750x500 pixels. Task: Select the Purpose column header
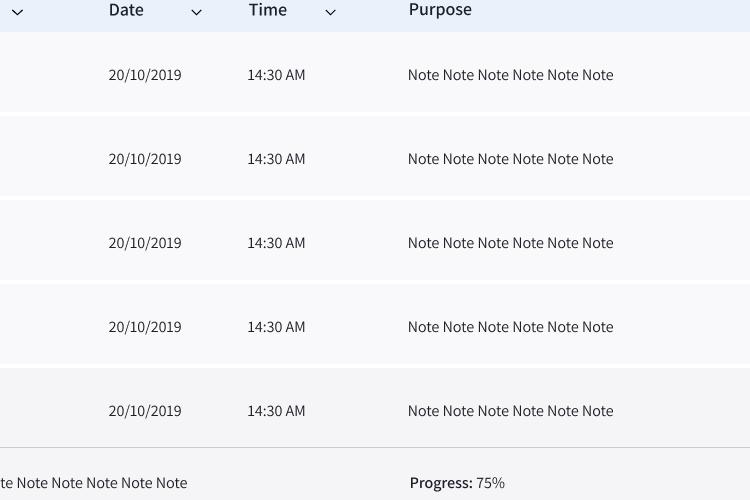[x=440, y=10]
